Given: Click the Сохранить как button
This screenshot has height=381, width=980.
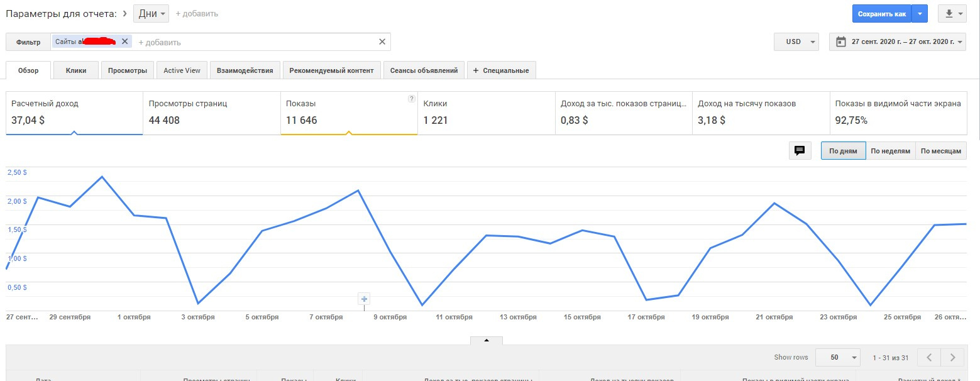Looking at the screenshot, I should point(882,13).
